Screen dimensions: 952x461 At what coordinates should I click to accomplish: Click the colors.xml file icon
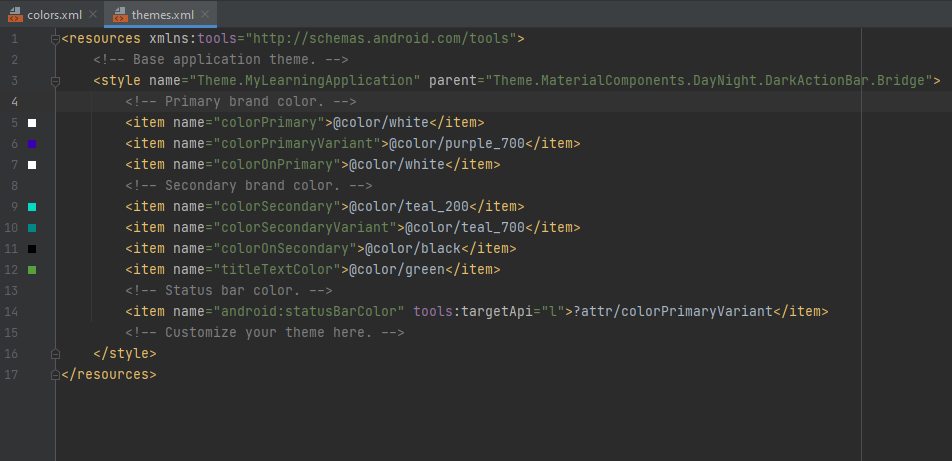[x=15, y=15]
